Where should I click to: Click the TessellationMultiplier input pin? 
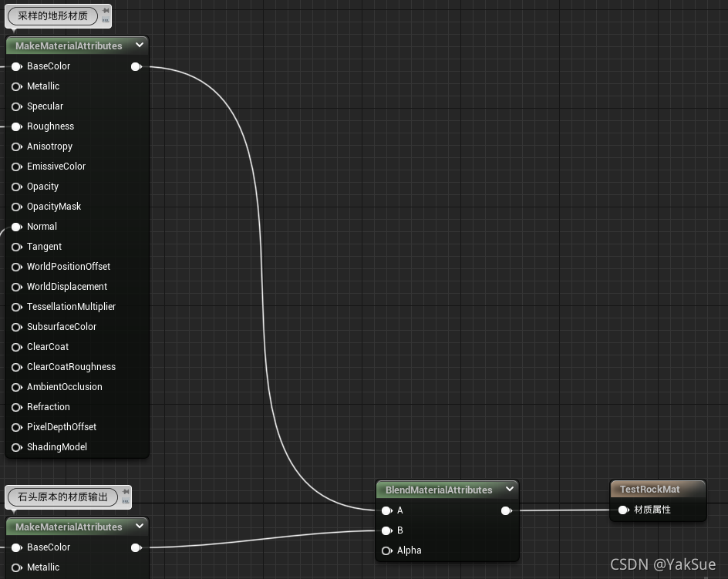click(17, 307)
